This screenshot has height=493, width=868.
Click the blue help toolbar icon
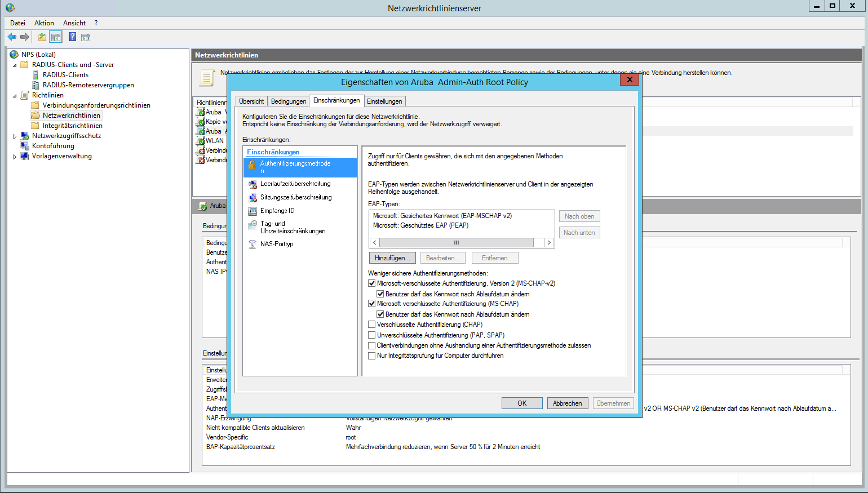pyautogui.click(x=72, y=37)
